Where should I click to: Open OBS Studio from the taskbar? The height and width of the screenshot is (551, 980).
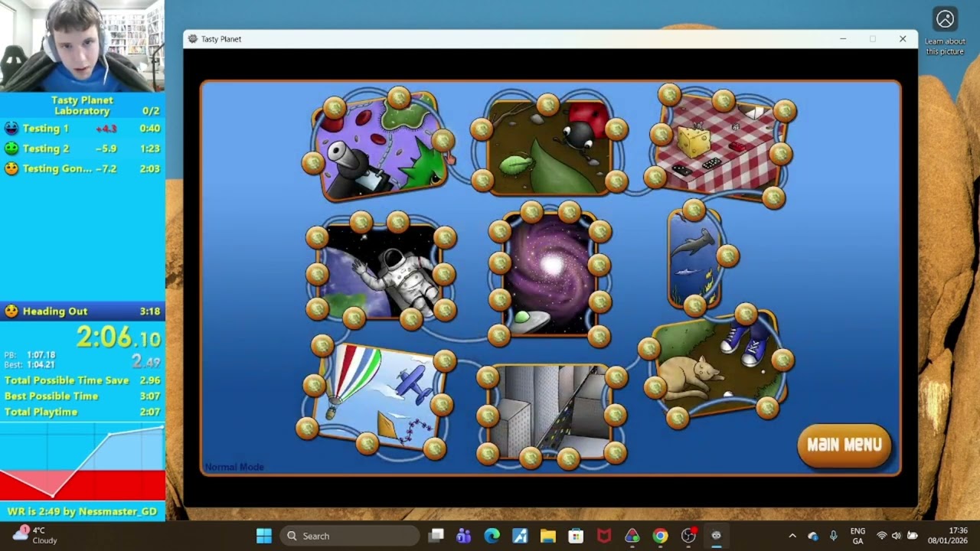pos(688,536)
